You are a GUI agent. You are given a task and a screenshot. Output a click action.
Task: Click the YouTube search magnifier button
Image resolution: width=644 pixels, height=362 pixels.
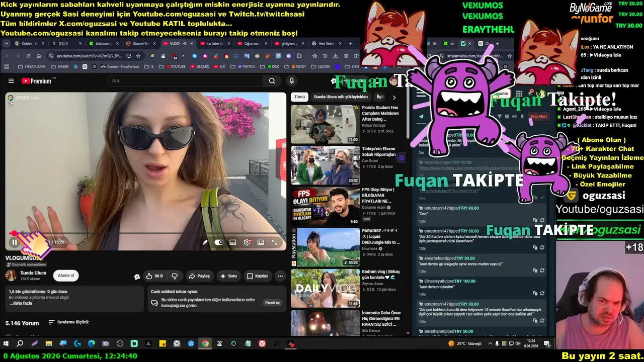(x=272, y=81)
